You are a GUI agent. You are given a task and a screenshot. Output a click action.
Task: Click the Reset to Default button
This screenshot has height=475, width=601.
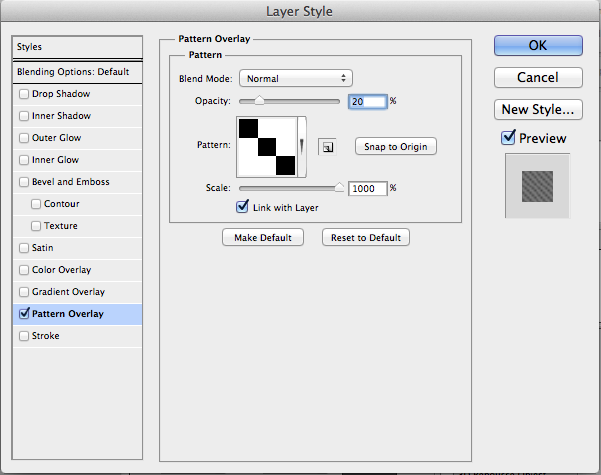[366, 238]
